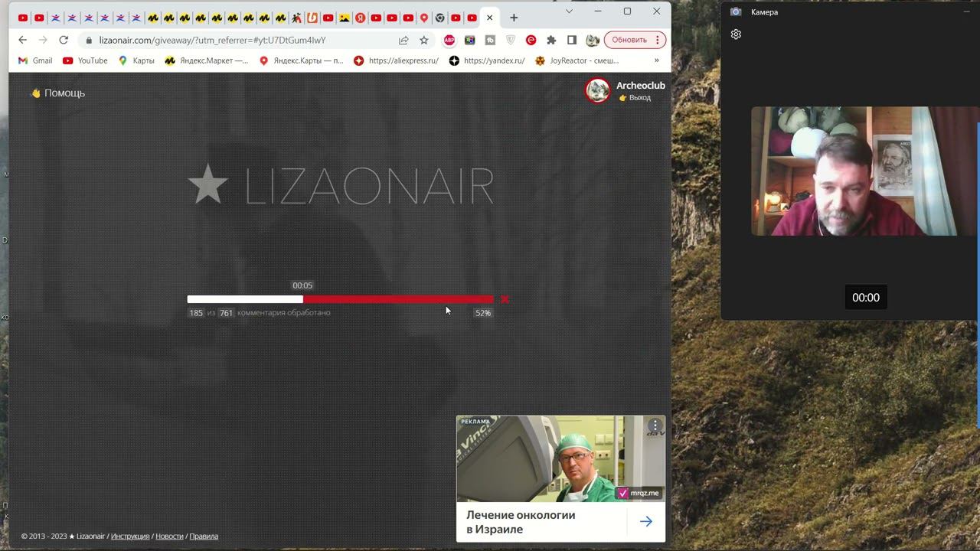Open settings gear in the Камера window
Image resolution: width=980 pixels, height=551 pixels.
[736, 34]
